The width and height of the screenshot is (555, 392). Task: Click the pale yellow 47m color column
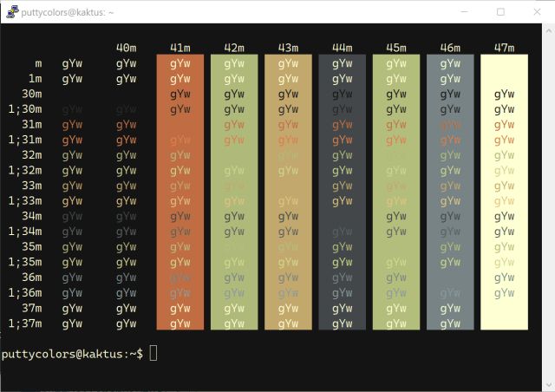pyautogui.click(x=504, y=191)
